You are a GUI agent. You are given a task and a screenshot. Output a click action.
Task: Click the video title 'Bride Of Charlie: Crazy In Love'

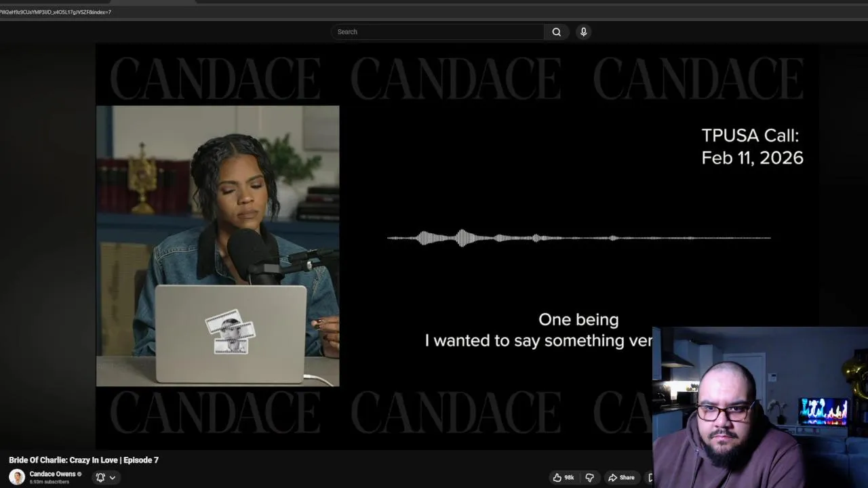pos(83,460)
